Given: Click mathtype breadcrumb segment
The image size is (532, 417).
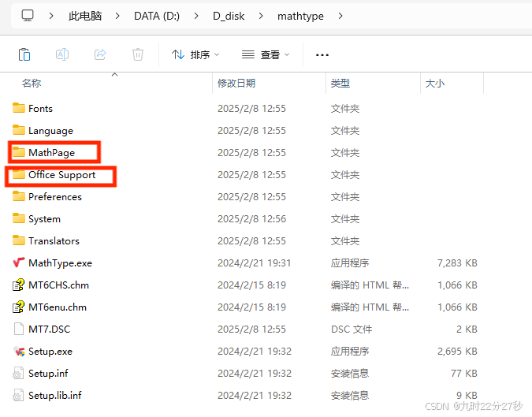Looking at the screenshot, I should point(300,16).
